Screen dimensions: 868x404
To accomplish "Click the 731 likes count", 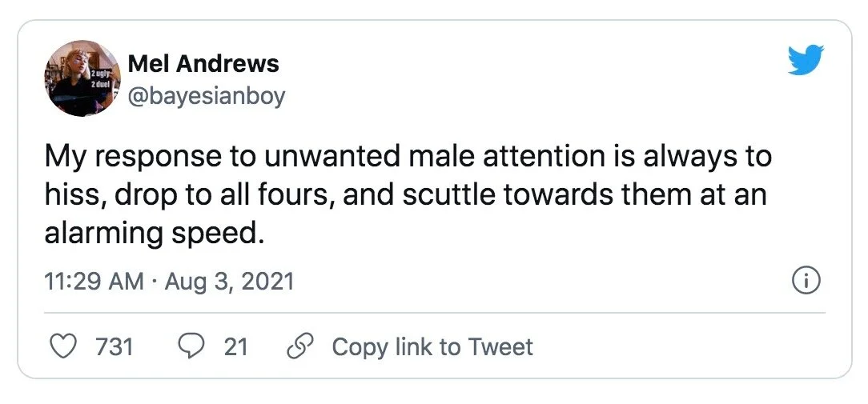I will coord(115,347).
